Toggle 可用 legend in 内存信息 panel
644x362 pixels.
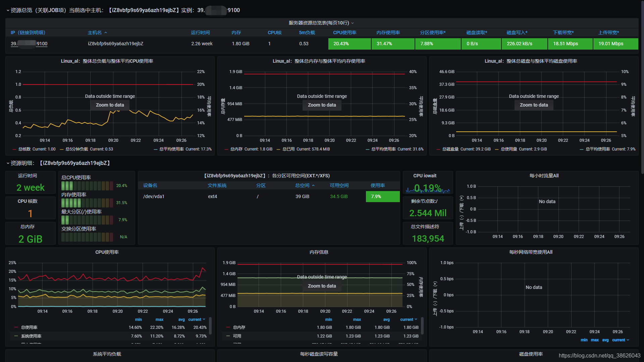(237, 336)
